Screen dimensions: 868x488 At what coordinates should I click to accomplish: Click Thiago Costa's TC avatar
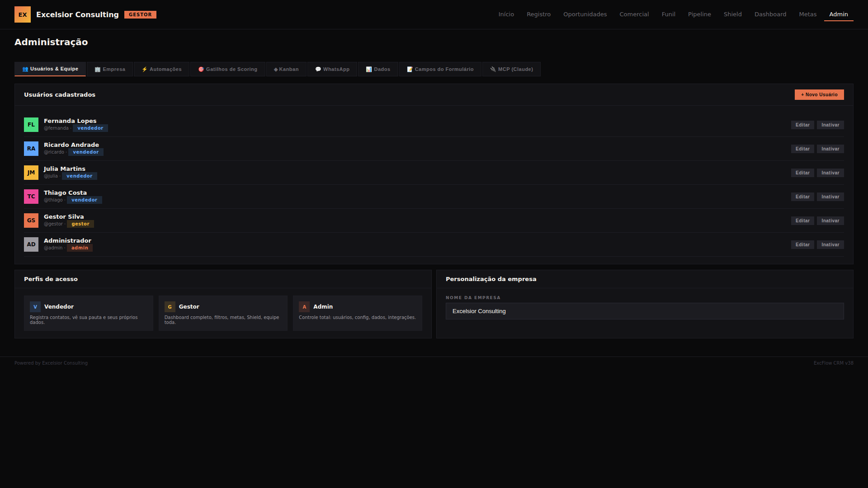click(31, 197)
